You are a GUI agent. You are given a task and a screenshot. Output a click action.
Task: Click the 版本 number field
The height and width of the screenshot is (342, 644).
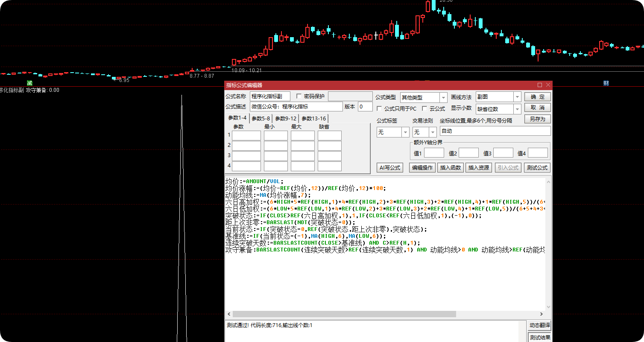365,107
